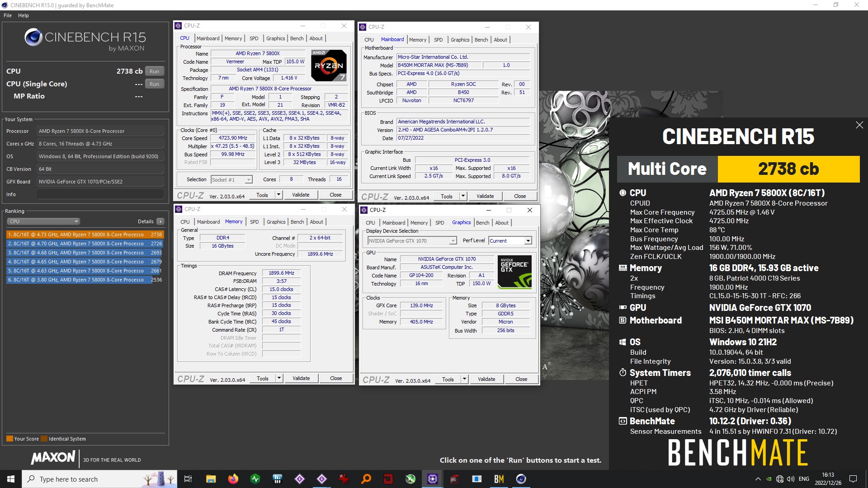Screen dimensions: 868x488
Task: Show hidden system tray icons
Action: tap(758, 479)
